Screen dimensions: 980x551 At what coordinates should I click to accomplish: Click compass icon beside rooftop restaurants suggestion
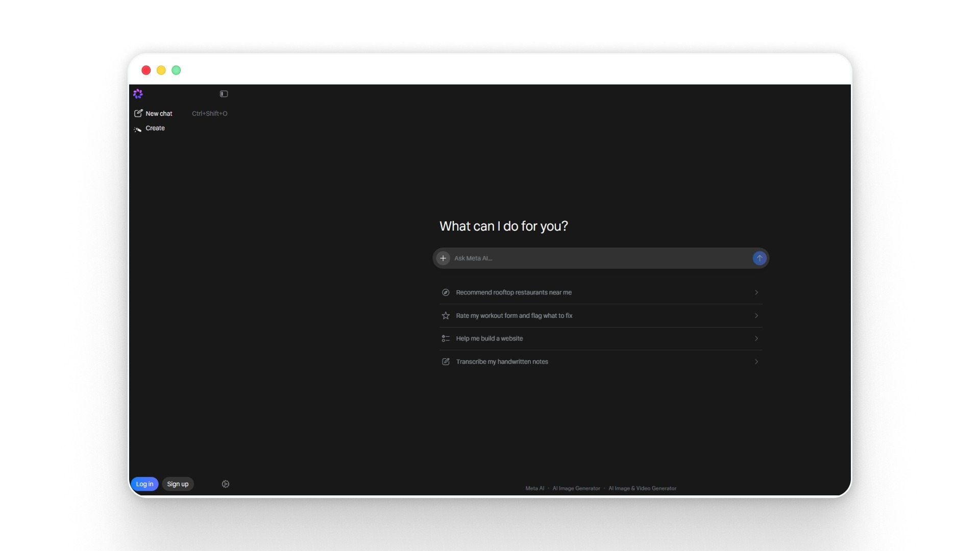click(446, 292)
